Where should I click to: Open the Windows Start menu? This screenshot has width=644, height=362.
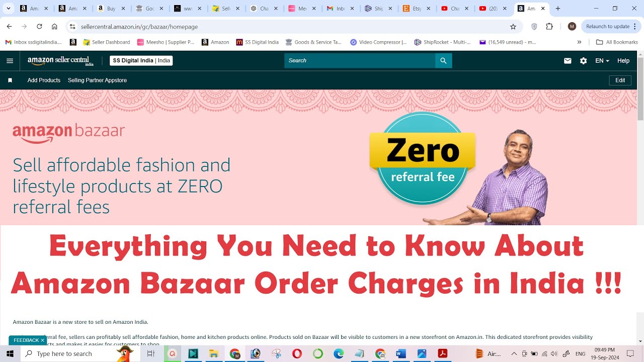tap(10, 354)
